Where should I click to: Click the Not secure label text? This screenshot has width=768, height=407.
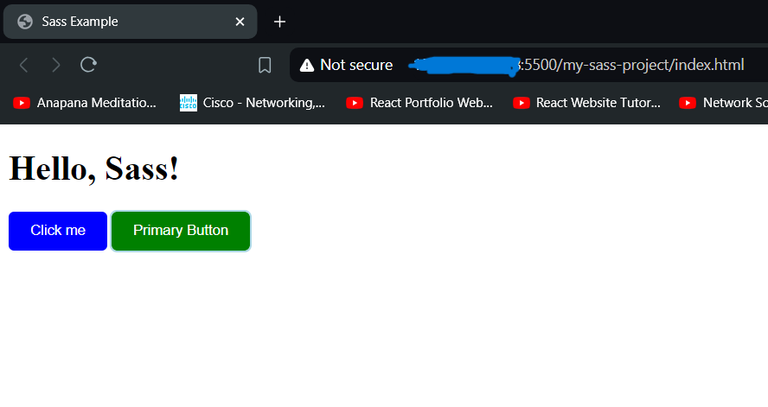356,65
